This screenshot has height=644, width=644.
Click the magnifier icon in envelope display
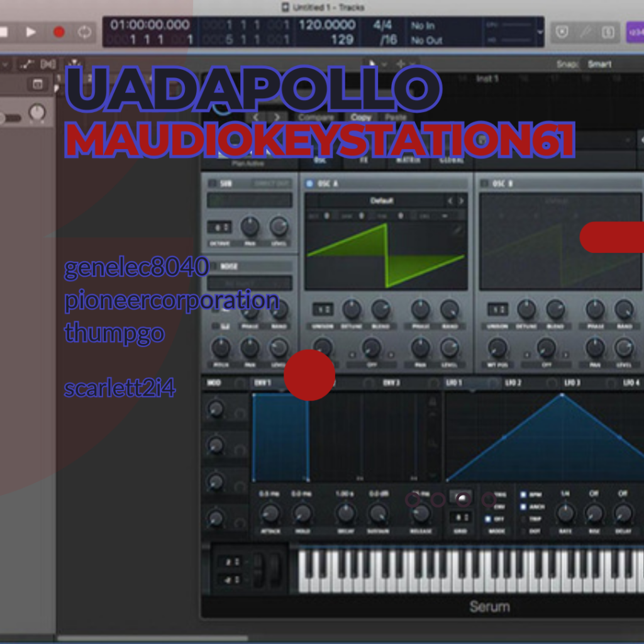(432, 443)
